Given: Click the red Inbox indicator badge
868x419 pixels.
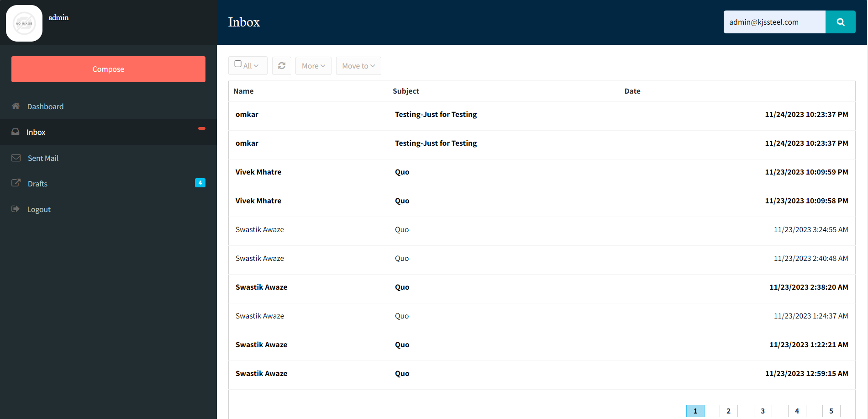Looking at the screenshot, I should 202,128.
